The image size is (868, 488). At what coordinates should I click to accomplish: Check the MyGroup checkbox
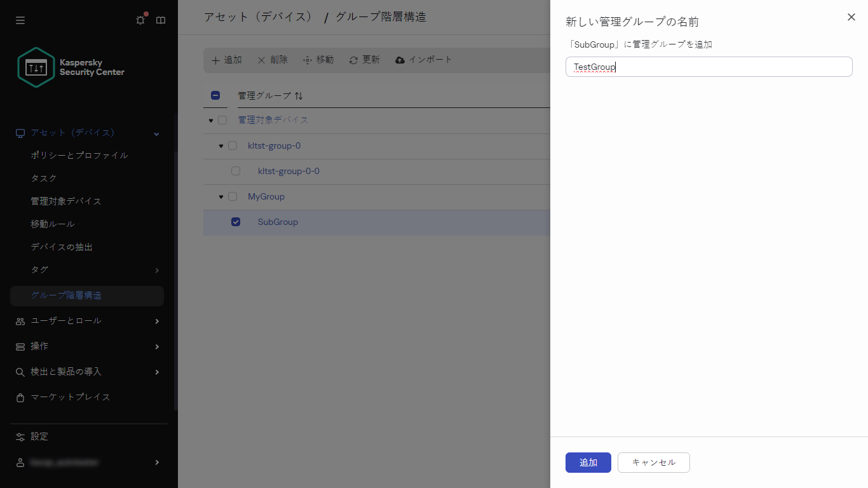[233, 196]
